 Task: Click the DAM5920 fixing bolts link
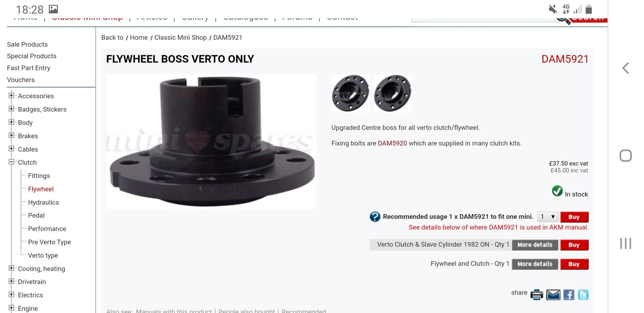point(392,143)
